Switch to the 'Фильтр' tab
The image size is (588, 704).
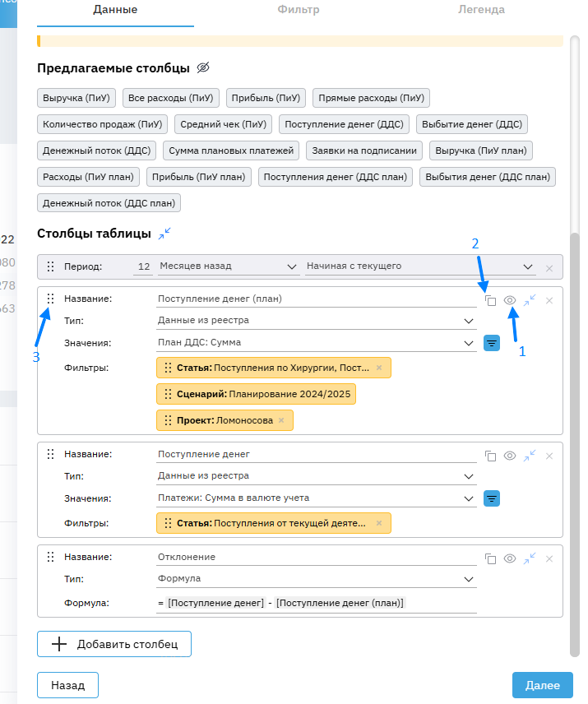pyautogui.click(x=298, y=10)
